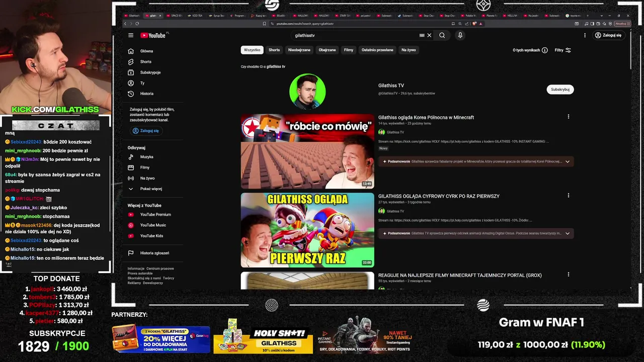Click the header Zaloguj się button
Screen dimensions: 644x362
click(x=608, y=35)
